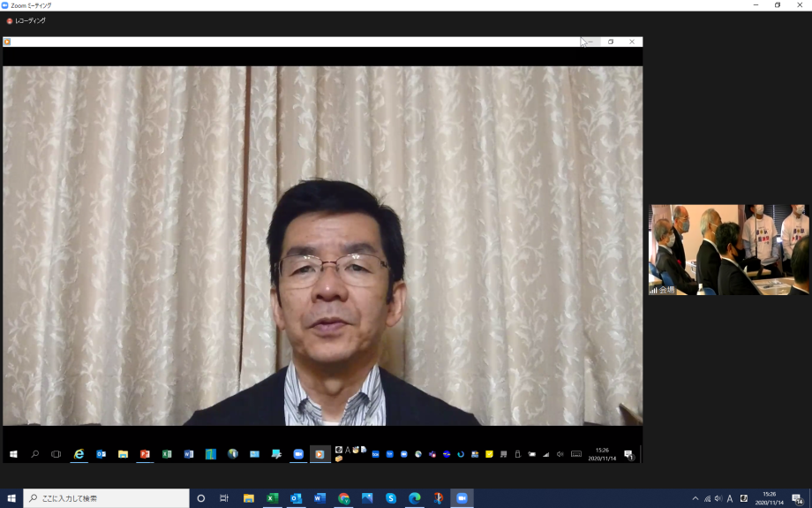The width and height of the screenshot is (812, 508).
Task: Click the レコーディング recording indicator
Action: click(26, 20)
